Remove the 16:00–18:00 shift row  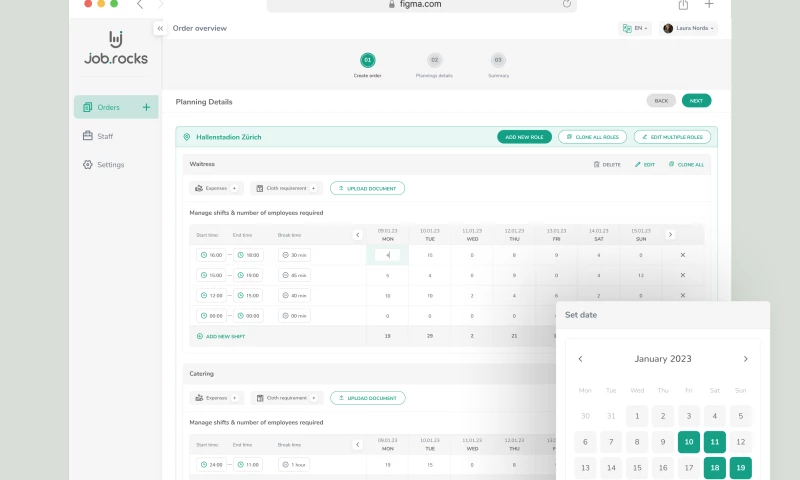click(683, 255)
